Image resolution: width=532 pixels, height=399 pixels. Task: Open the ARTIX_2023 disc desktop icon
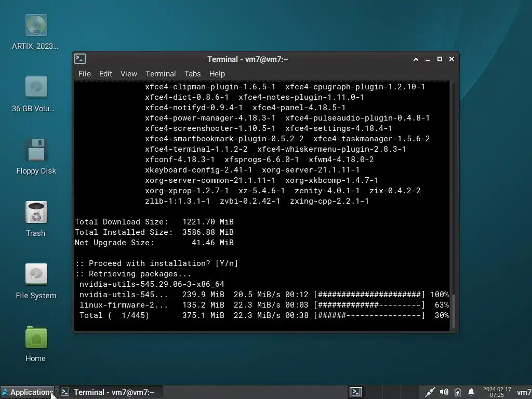tap(36, 25)
